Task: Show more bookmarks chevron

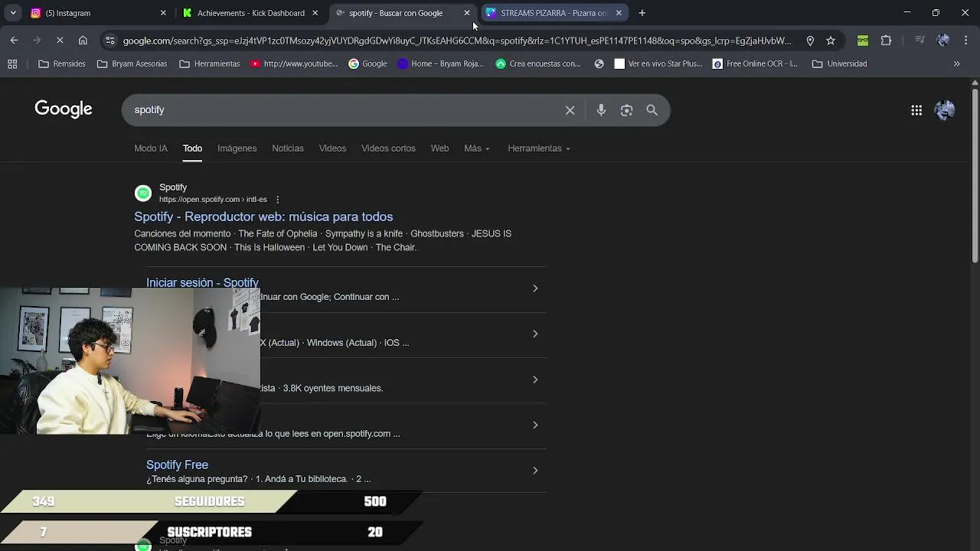Action: click(956, 64)
